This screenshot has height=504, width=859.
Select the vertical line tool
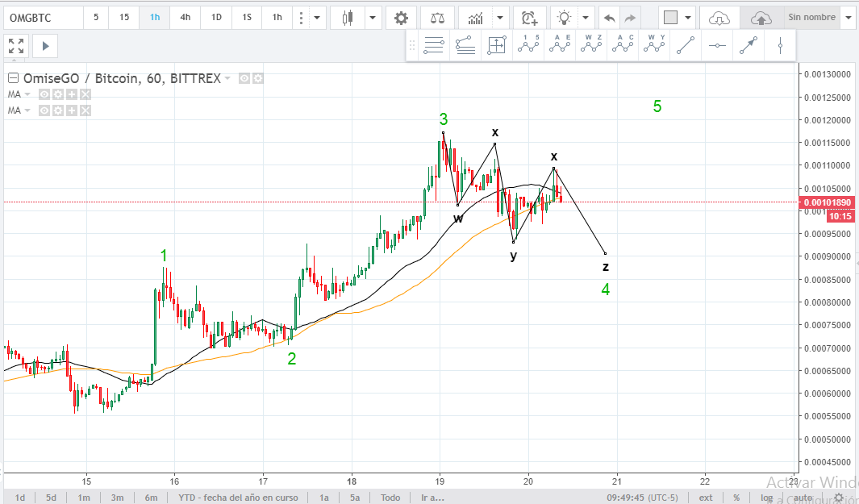click(780, 45)
